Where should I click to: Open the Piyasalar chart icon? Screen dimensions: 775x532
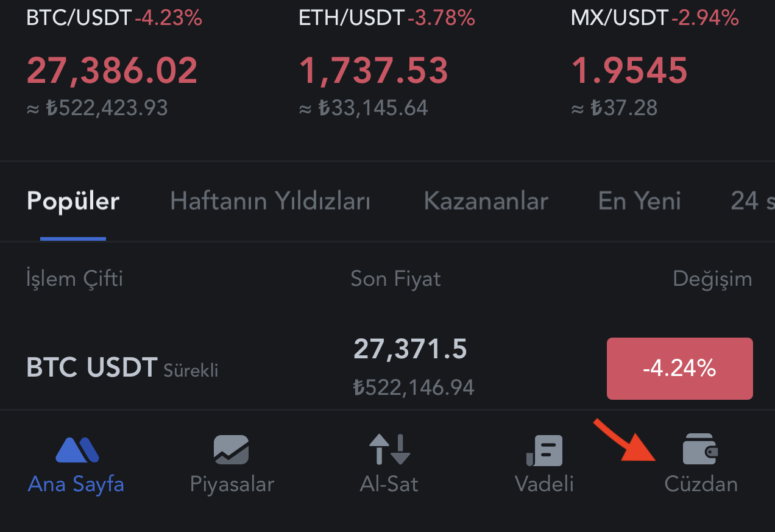coord(232,450)
